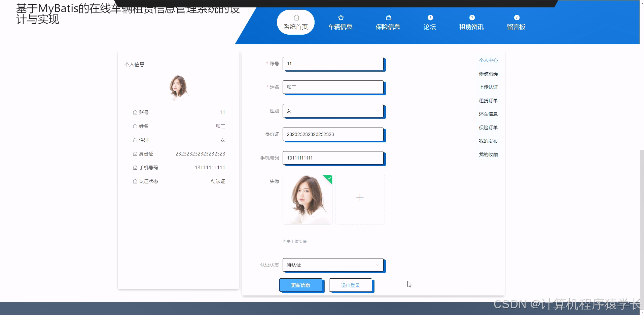Screen dimensions: 644x315
Task: Select 还车信息 in the side menu
Action: click(488, 114)
